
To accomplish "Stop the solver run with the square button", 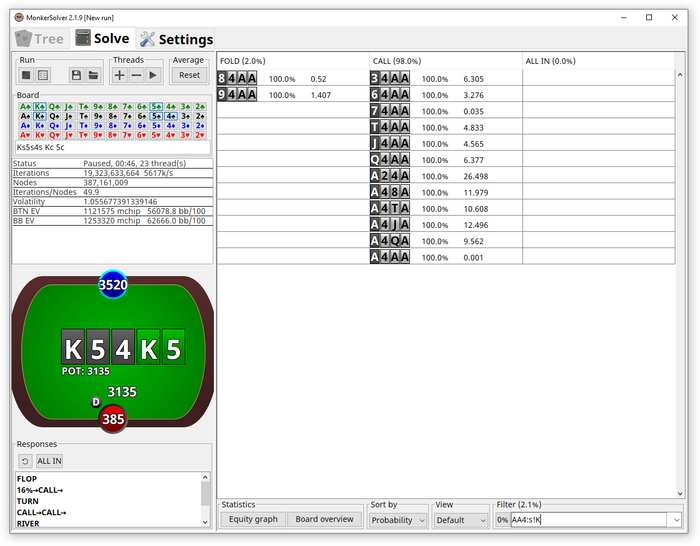I will coord(26,75).
